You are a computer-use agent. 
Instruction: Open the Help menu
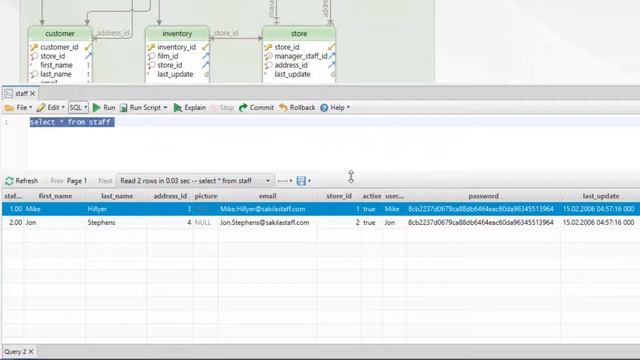coord(335,108)
